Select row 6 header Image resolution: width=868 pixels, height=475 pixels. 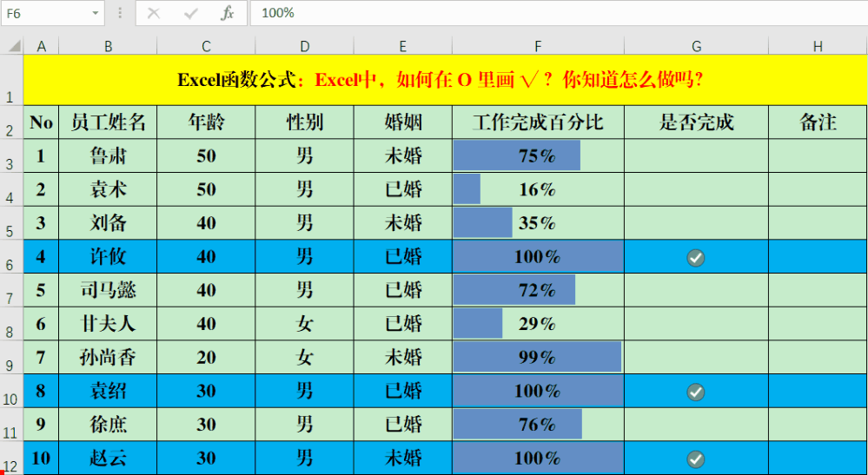[x=11, y=256]
